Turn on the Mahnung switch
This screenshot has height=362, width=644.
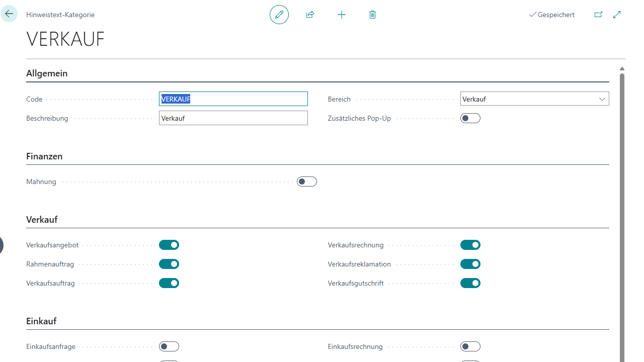tap(306, 182)
